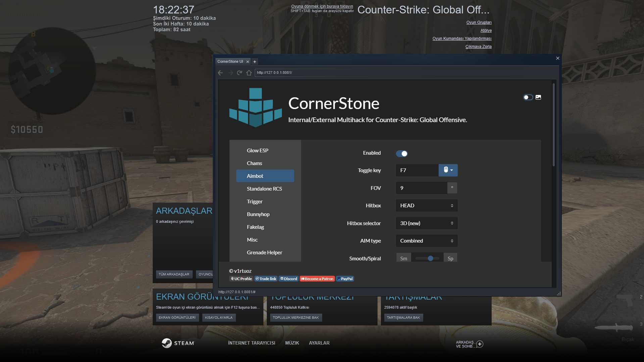The image size is (644, 362).
Task: Open AYARLAR in the Steam overlay
Action: [319, 343]
